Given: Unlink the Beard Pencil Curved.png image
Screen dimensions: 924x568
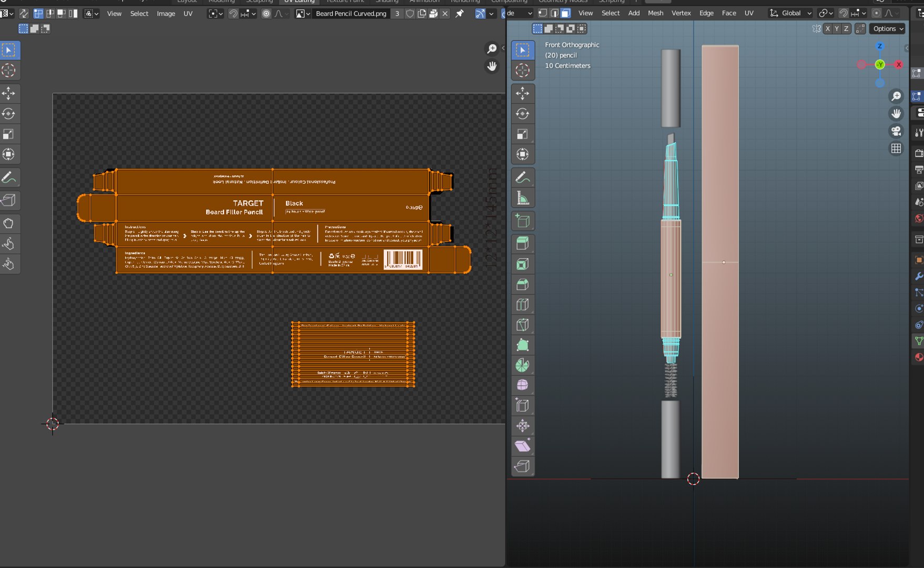Looking at the screenshot, I should [445, 14].
